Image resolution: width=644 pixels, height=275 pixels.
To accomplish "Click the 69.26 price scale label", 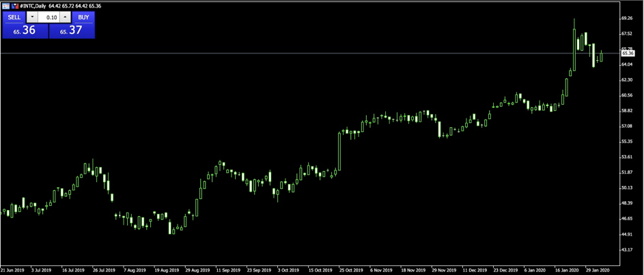I will pyautogui.click(x=627, y=18).
